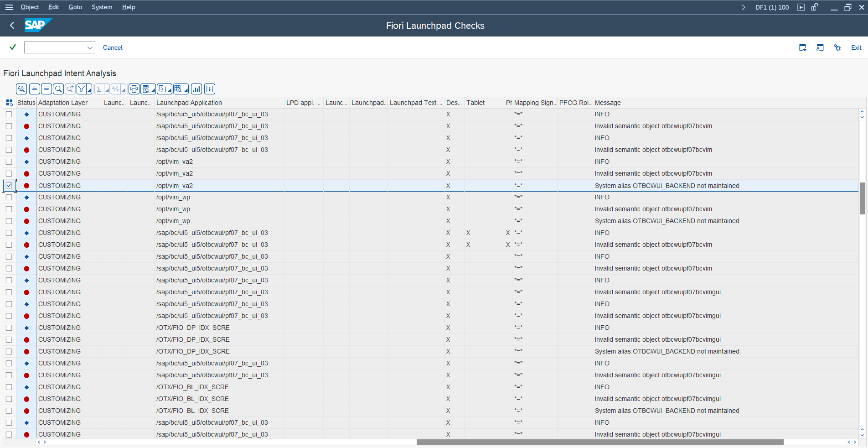868x448 pixels.
Task: Click the Total sigma icon
Action: click(x=99, y=89)
